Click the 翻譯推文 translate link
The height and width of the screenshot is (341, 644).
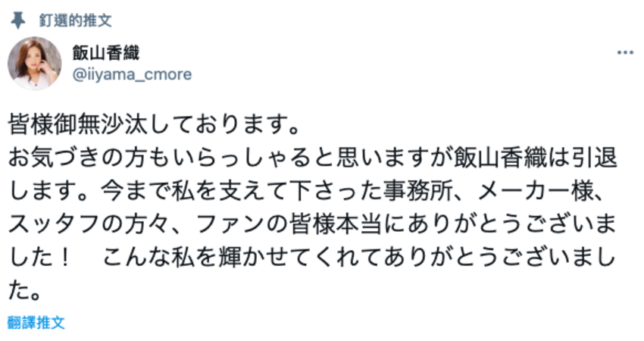point(36,322)
